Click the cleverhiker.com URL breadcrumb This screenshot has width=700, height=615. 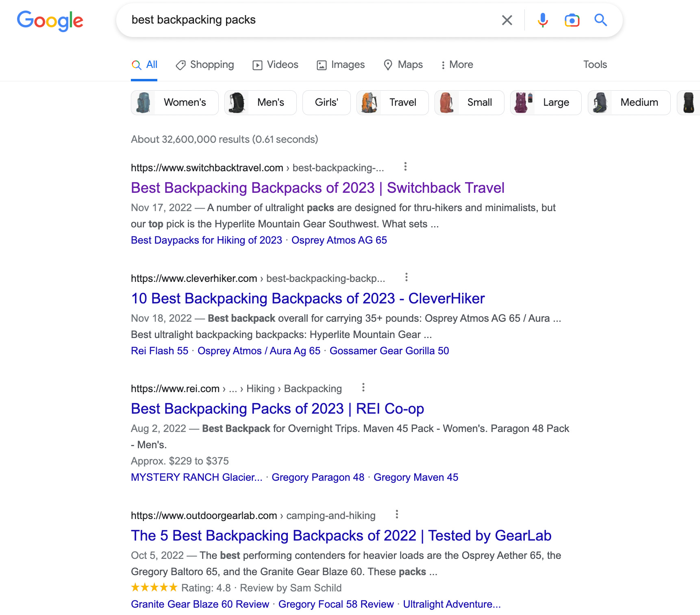(x=258, y=279)
